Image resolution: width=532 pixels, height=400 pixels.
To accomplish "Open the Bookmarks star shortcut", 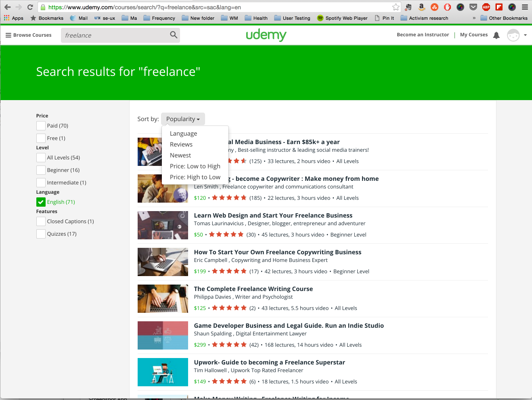I will 47,18.
